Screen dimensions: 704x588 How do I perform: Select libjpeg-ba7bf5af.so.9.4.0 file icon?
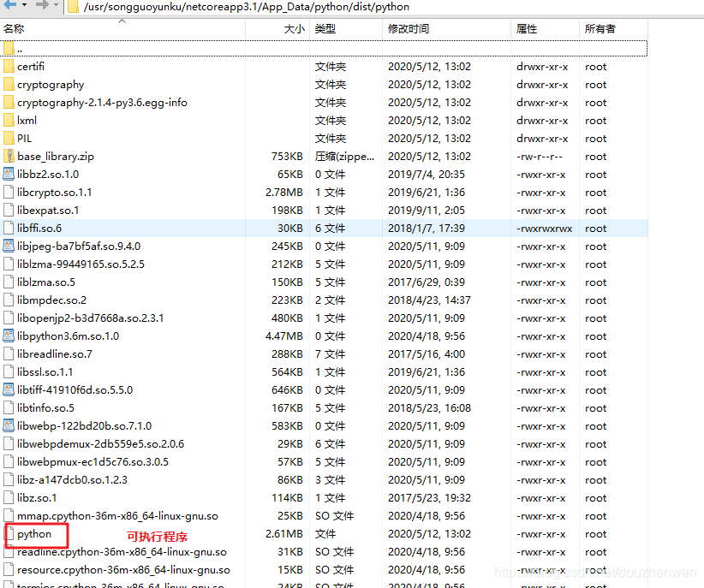pos(9,246)
